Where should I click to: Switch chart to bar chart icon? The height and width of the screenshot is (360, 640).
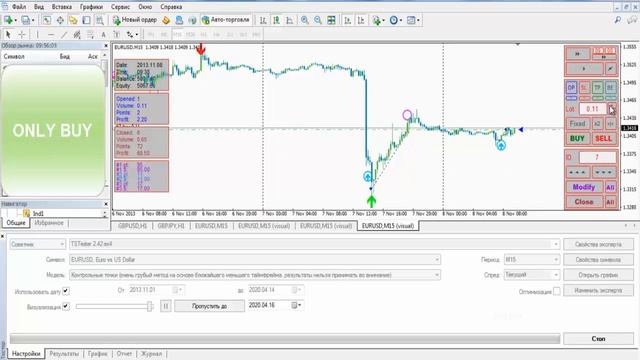click(x=263, y=20)
